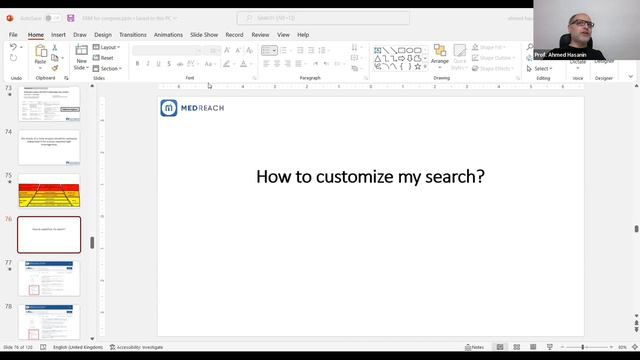Open the Review tab
Screen dimensions: 640x360
[260, 35]
